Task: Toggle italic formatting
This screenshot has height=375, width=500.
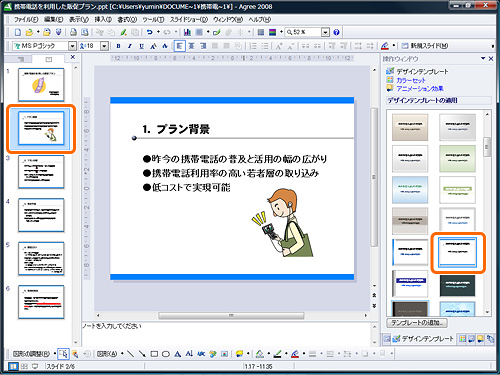Action: 130,46
